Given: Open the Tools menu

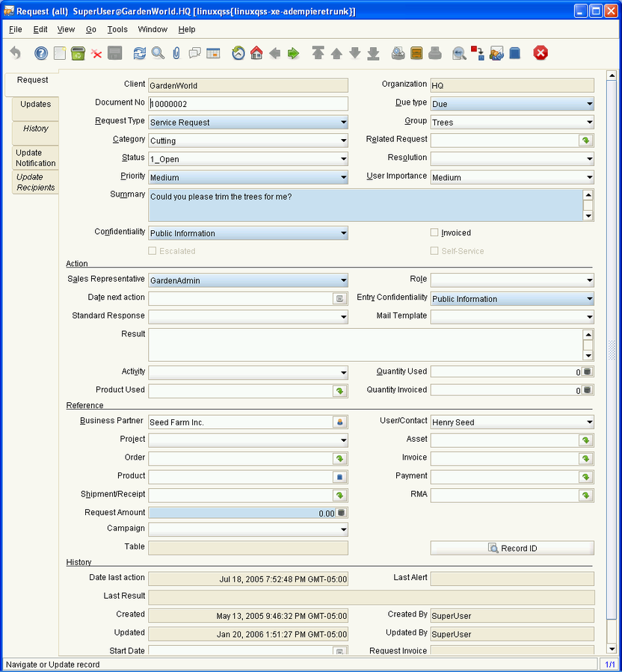Looking at the screenshot, I should (117, 29).
